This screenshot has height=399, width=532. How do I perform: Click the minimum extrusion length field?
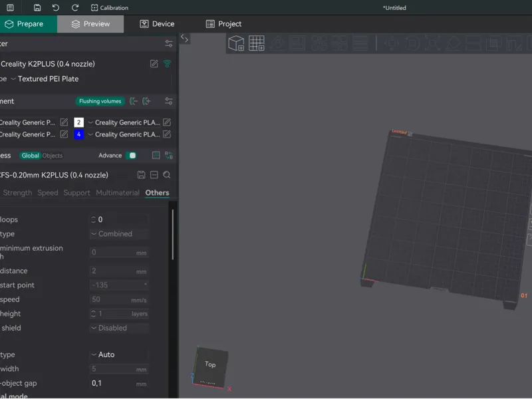[x=119, y=253]
